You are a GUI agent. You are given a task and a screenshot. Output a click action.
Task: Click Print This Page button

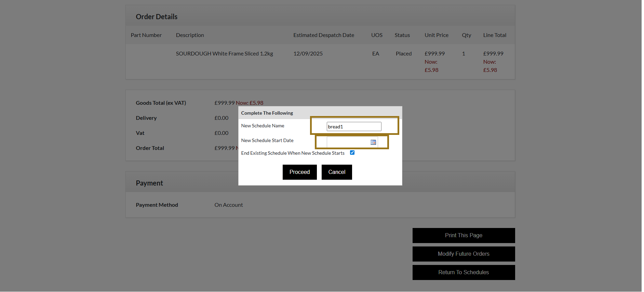[464, 235]
